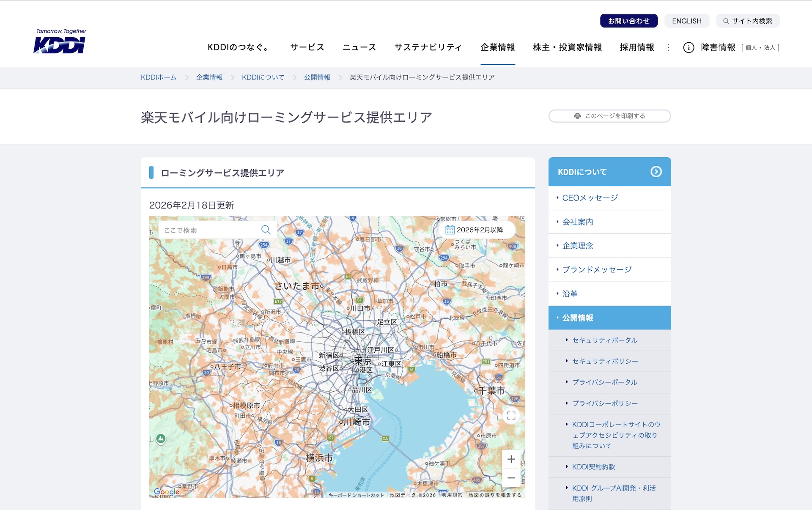Open the calendar date picker icon
This screenshot has height=510, width=812.
[x=450, y=230]
